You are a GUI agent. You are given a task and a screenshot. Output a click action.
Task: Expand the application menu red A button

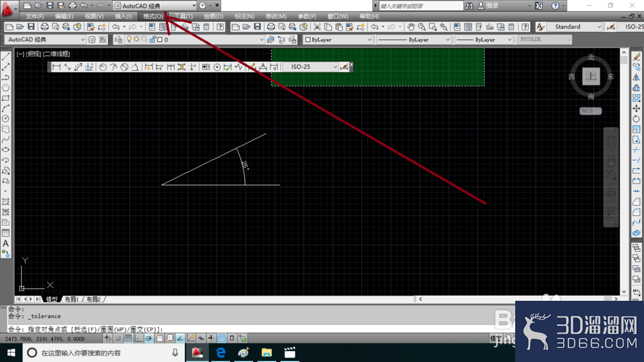point(8,8)
